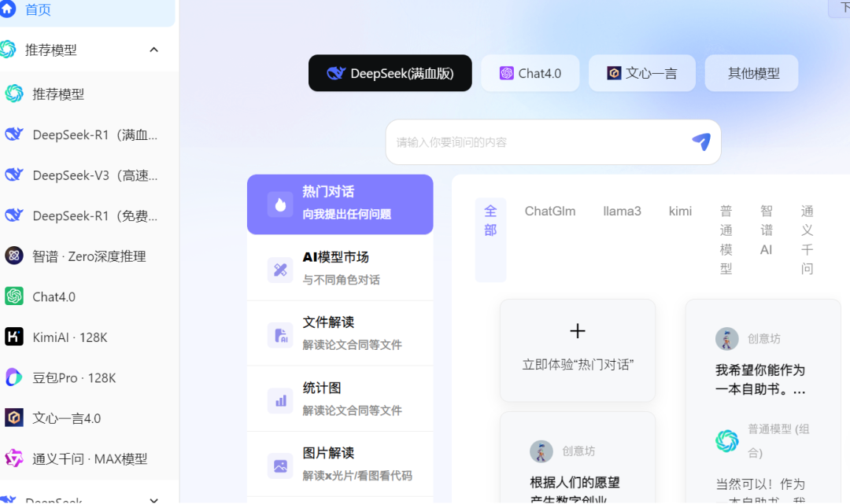Click the plus icon in 立即体验 card
This screenshot has height=504, width=850.
coord(578,331)
